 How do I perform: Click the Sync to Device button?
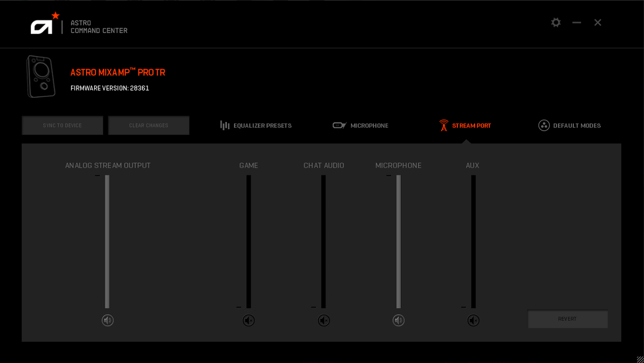(x=63, y=125)
